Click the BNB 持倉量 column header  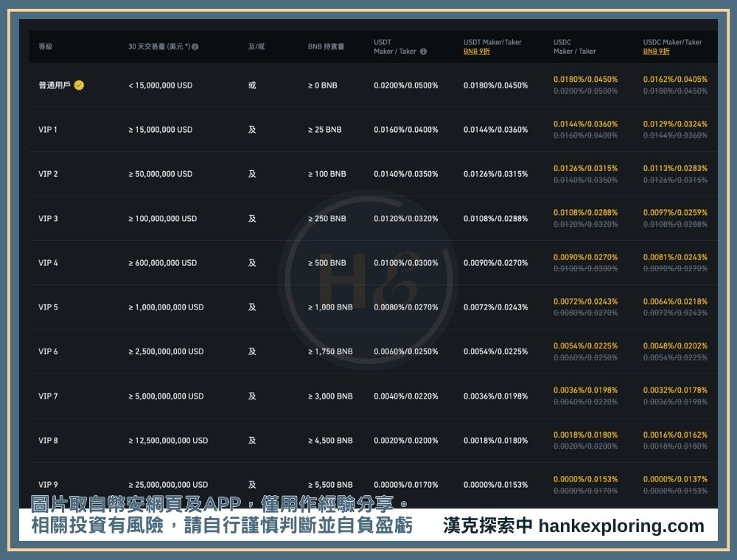click(326, 46)
